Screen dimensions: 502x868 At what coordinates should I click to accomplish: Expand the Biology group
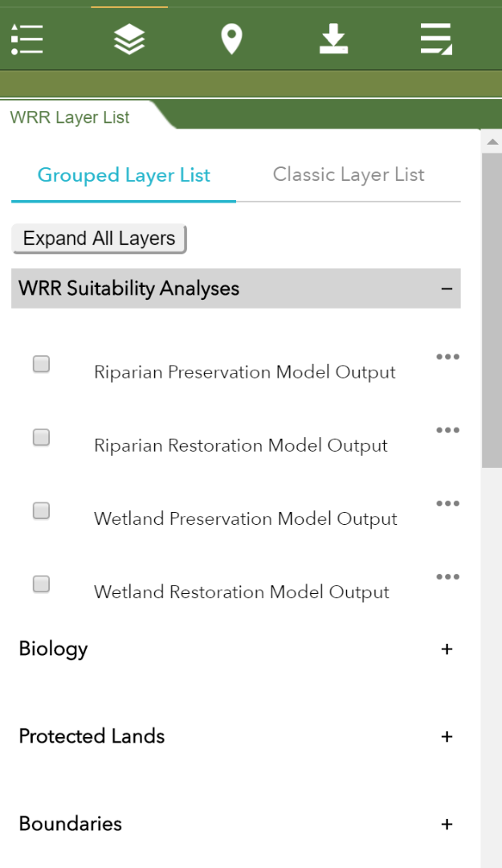(x=447, y=649)
